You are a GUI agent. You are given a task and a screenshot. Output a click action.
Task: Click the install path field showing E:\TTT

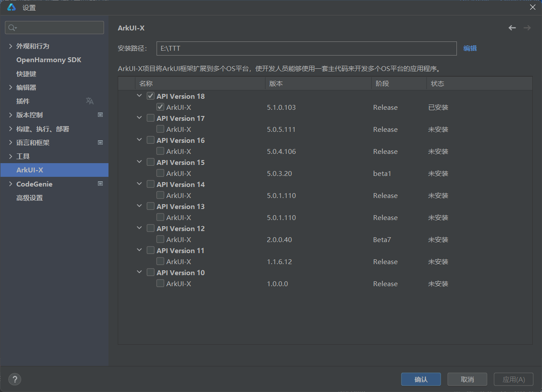coord(307,49)
